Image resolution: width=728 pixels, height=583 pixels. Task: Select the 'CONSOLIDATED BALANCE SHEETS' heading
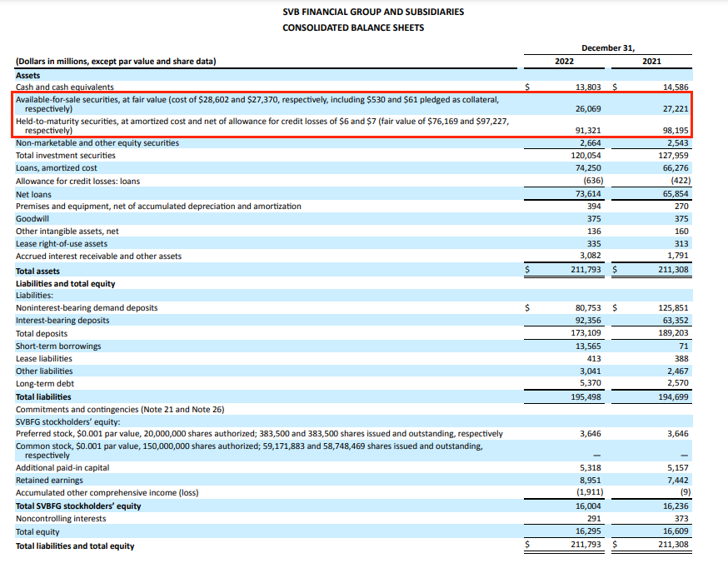pyautogui.click(x=353, y=27)
